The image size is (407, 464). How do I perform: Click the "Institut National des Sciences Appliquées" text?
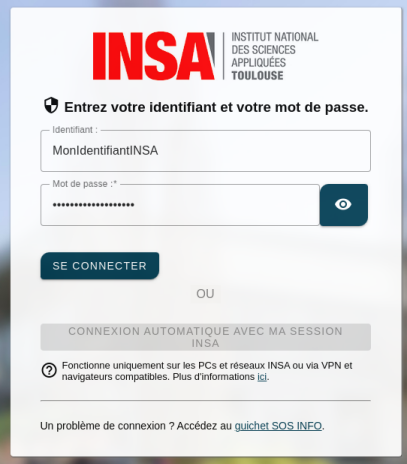point(275,50)
